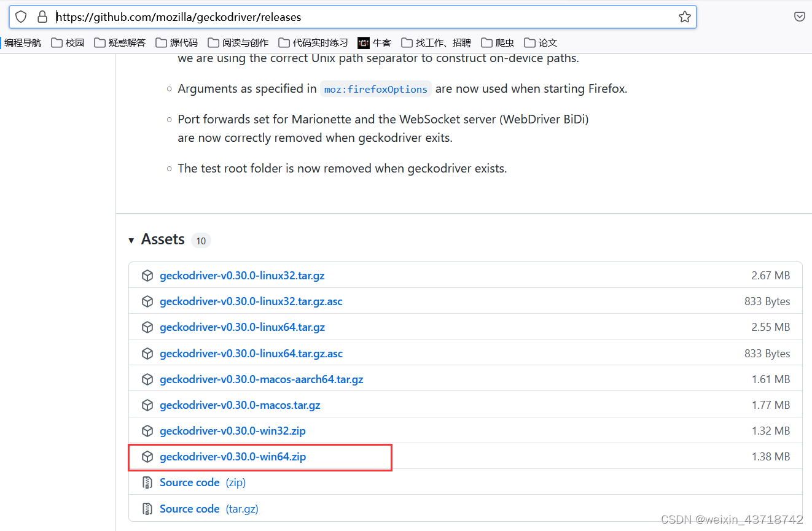The height and width of the screenshot is (531, 812).
Task: Click the package icon beside linux64.tar.gz
Action: click(x=147, y=327)
